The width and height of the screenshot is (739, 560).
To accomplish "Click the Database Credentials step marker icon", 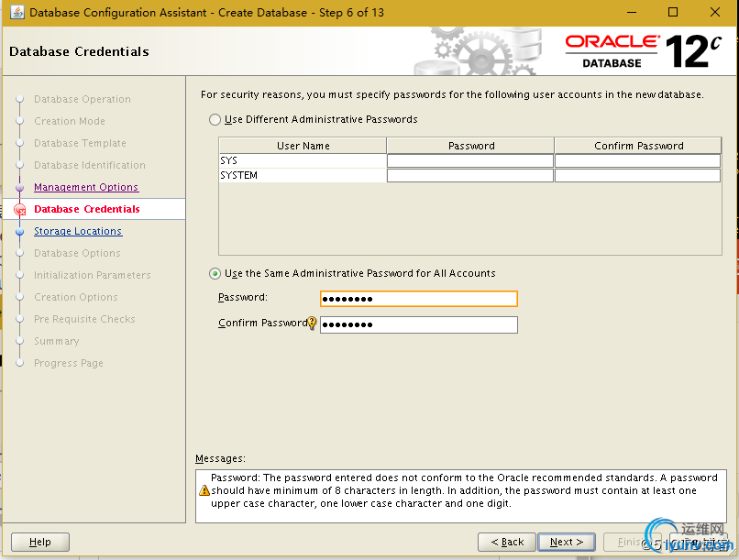I will [20, 210].
